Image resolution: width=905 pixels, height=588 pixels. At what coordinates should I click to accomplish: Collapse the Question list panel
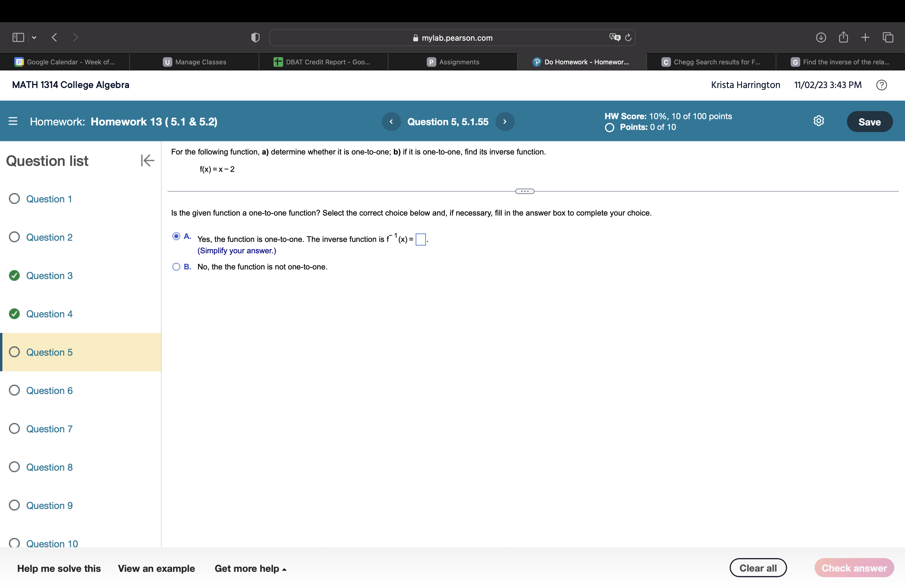pyautogui.click(x=147, y=160)
